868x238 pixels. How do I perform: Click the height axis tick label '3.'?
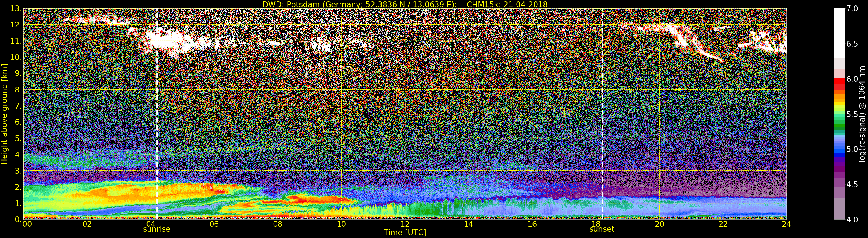[x=18, y=171]
